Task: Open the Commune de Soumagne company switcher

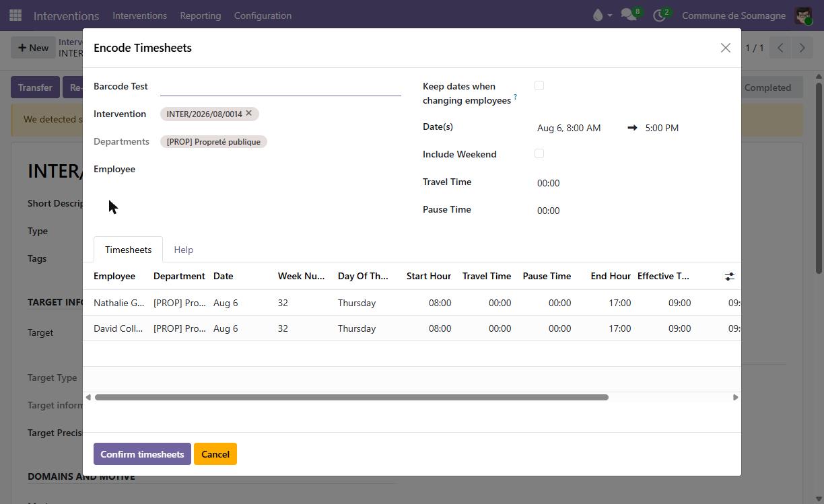Action: pos(733,15)
